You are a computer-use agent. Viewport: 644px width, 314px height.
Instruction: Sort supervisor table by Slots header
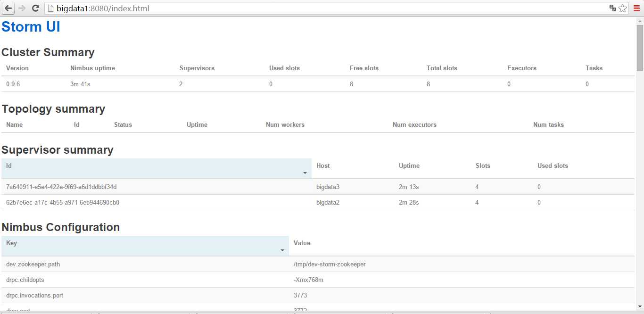click(x=483, y=166)
